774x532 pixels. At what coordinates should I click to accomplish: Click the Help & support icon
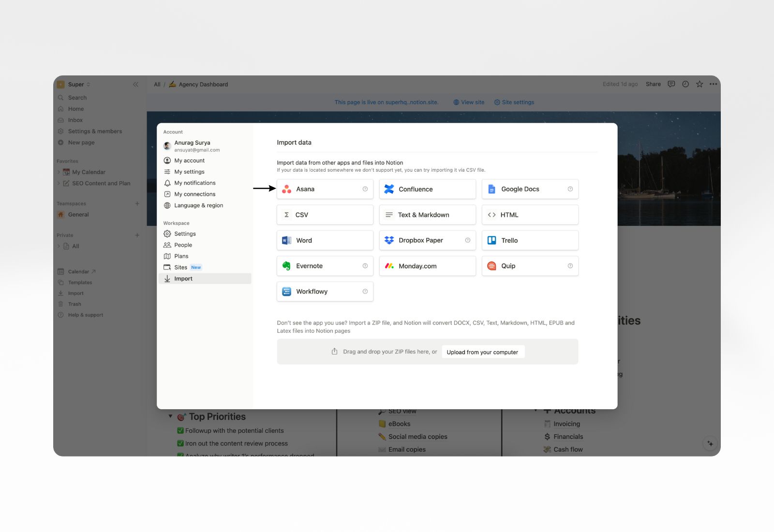61,315
